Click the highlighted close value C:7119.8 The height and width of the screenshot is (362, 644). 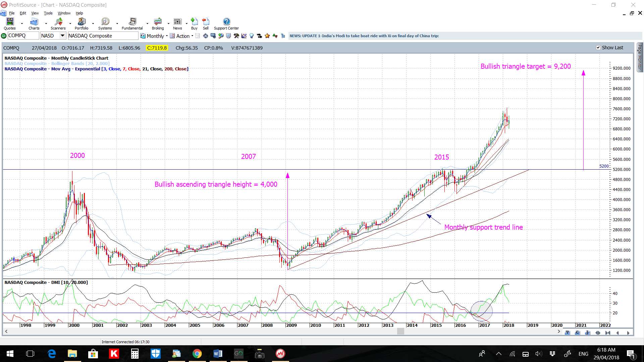tap(157, 48)
